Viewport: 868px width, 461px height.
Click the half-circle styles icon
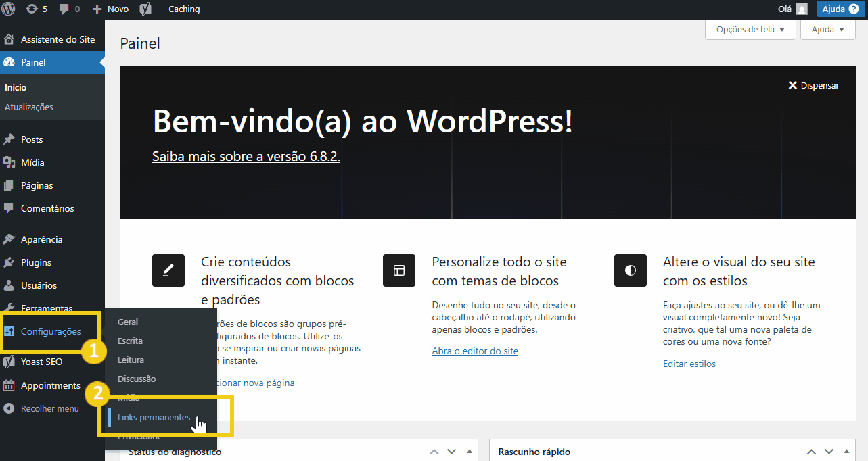(x=631, y=270)
